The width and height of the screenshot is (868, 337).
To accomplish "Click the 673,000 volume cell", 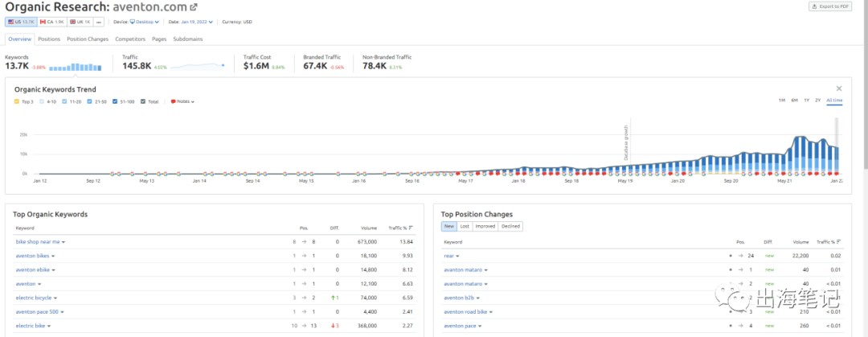I will (x=367, y=242).
